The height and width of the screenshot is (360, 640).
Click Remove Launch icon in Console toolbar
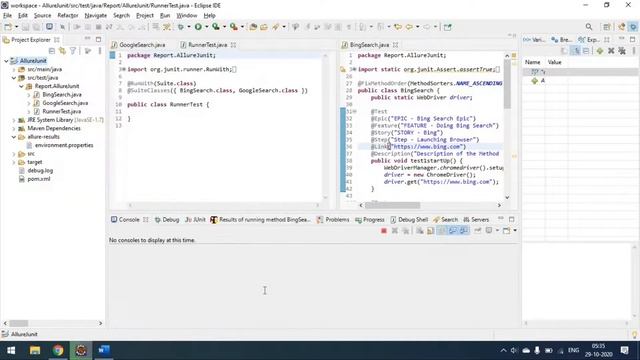coord(395,231)
